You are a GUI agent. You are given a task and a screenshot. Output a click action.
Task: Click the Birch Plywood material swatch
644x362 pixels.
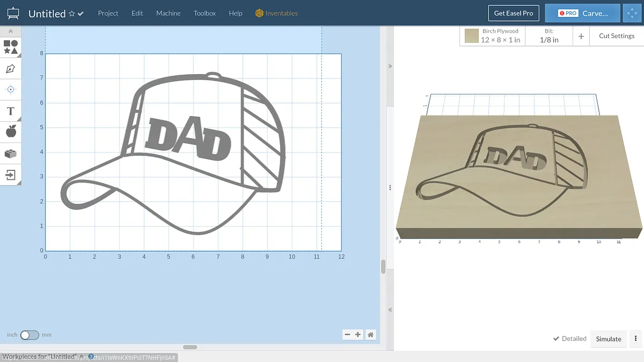(x=472, y=36)
